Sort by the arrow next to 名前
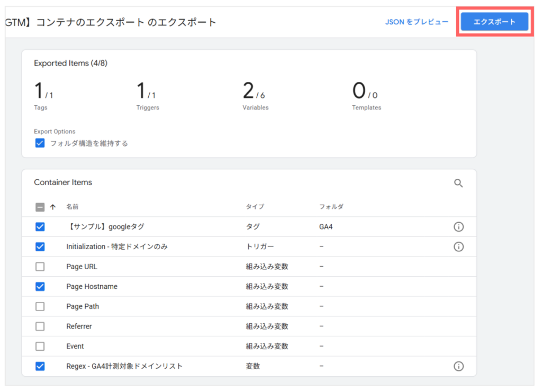 point(52,207)
